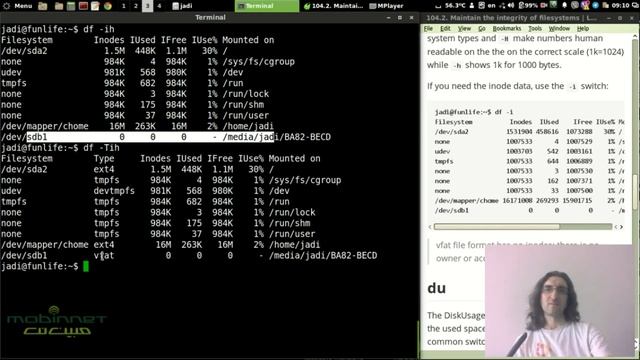Click the terminal prompt with green cursor

44,266
